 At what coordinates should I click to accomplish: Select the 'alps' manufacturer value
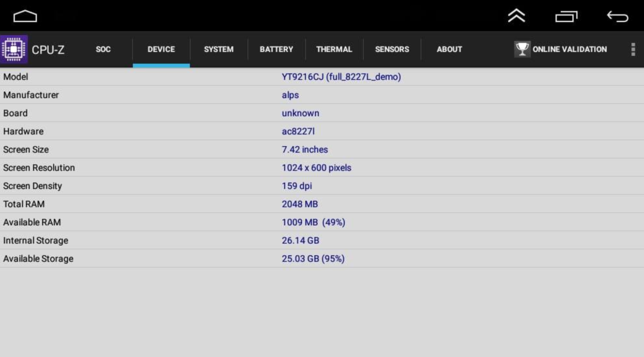290,95
